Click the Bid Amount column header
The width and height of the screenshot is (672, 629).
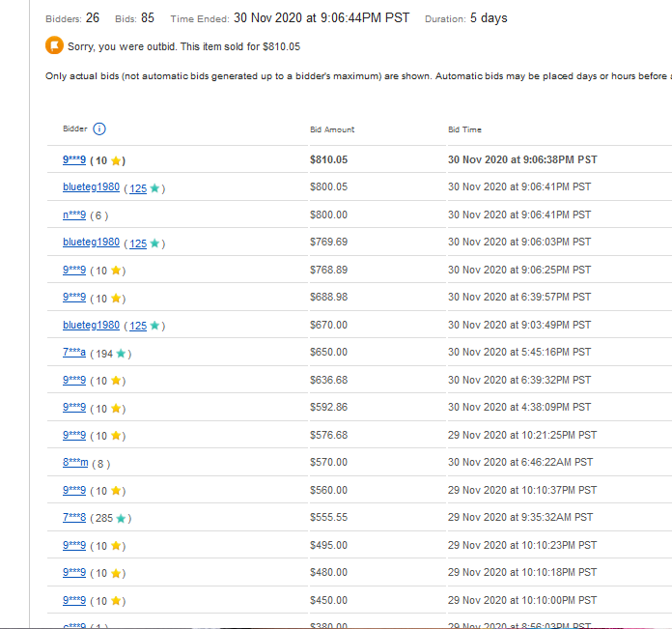tap(332, 129)
